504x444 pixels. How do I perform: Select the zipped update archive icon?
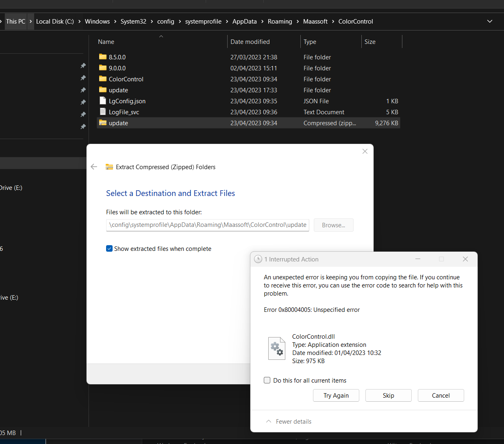click(x=102, y=123)
